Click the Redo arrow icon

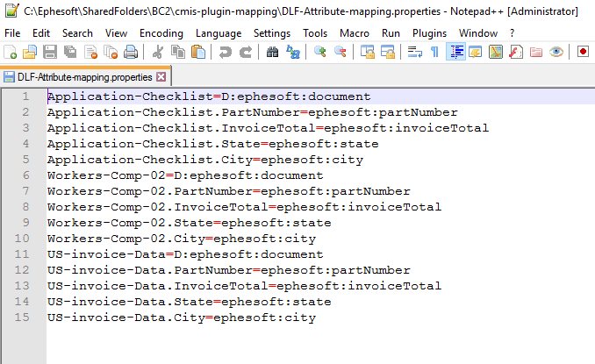point(246,52)
